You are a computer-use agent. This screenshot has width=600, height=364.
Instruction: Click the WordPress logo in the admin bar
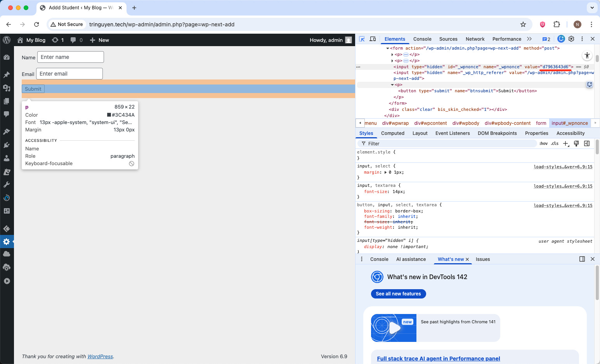pyautogui.click(x=7, y=40)
